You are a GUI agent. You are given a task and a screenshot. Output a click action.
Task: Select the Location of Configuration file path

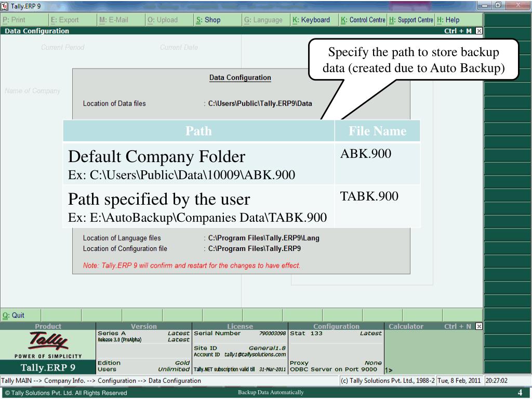(255, 249)
